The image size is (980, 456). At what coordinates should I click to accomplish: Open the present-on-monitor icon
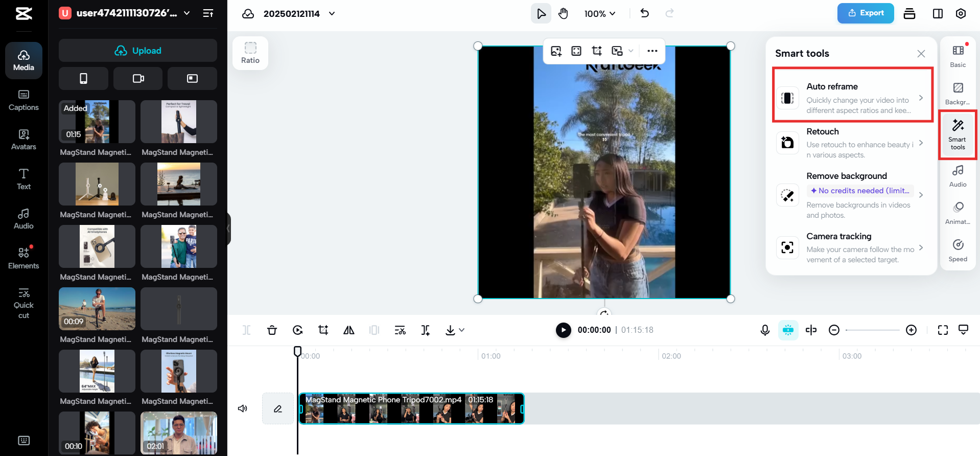click(963, 330)
